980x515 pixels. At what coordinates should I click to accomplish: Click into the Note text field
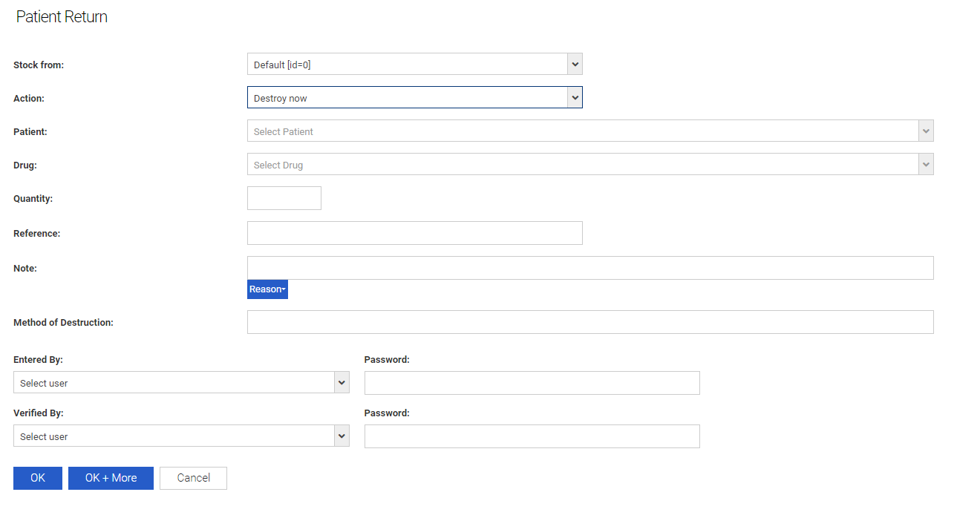(x=589, y=268)
